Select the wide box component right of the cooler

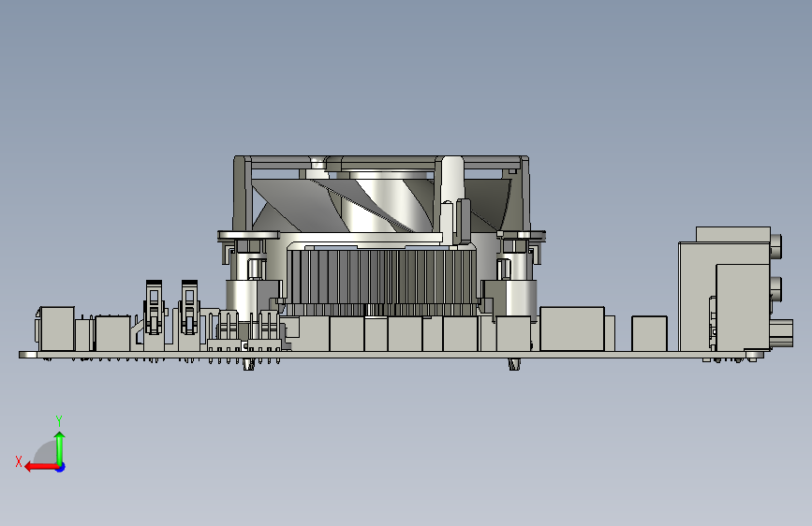[x=572, y=329]
